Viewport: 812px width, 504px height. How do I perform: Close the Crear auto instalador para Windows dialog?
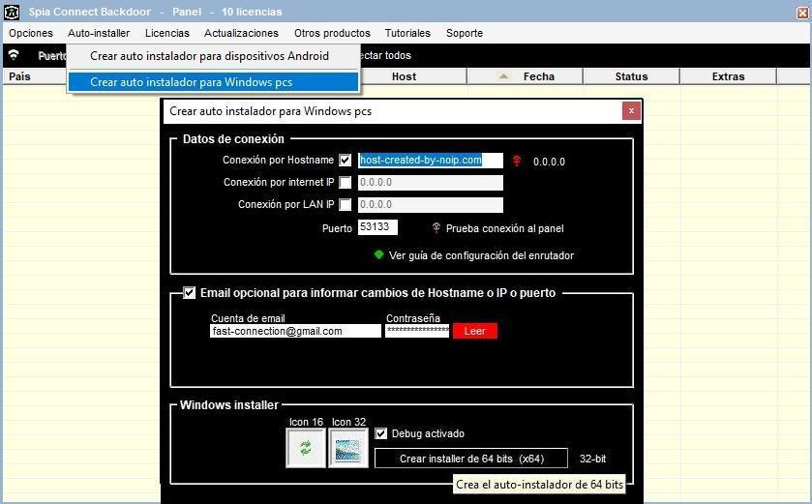click(631, 110)
